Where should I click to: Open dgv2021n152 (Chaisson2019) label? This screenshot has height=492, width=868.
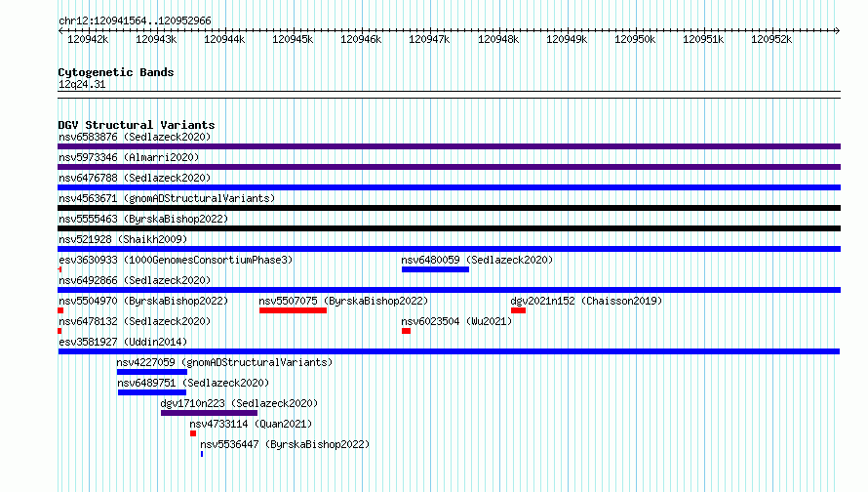point(586,301)
